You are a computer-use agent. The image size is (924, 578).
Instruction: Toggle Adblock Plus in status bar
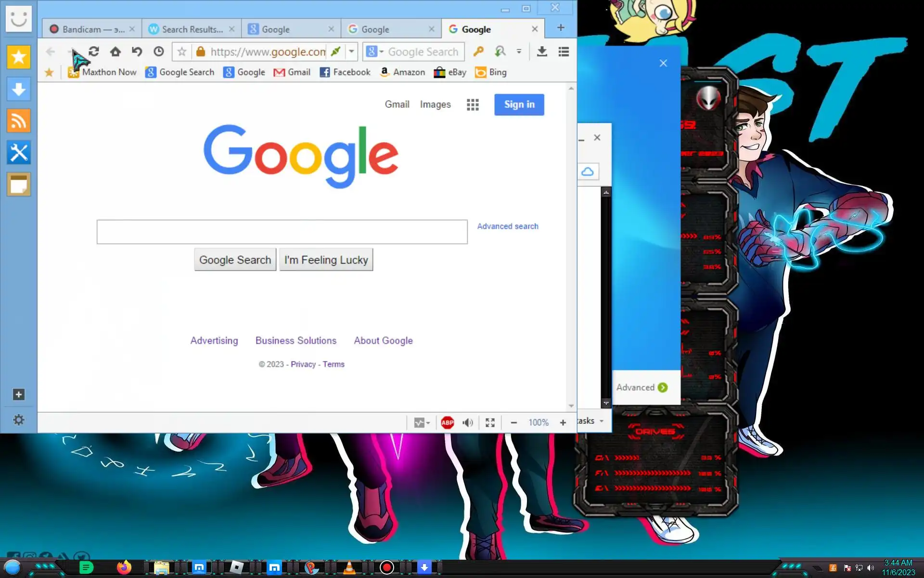(447, 422)
